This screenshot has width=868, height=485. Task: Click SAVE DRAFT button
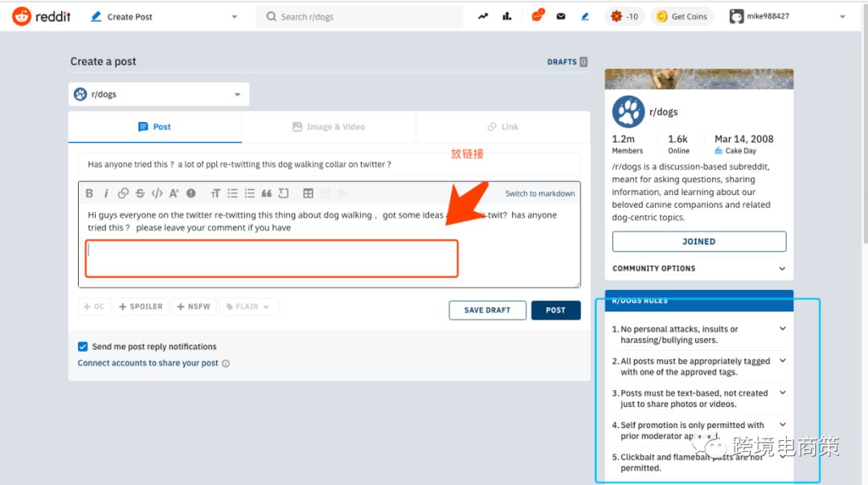tap(487, 310)
